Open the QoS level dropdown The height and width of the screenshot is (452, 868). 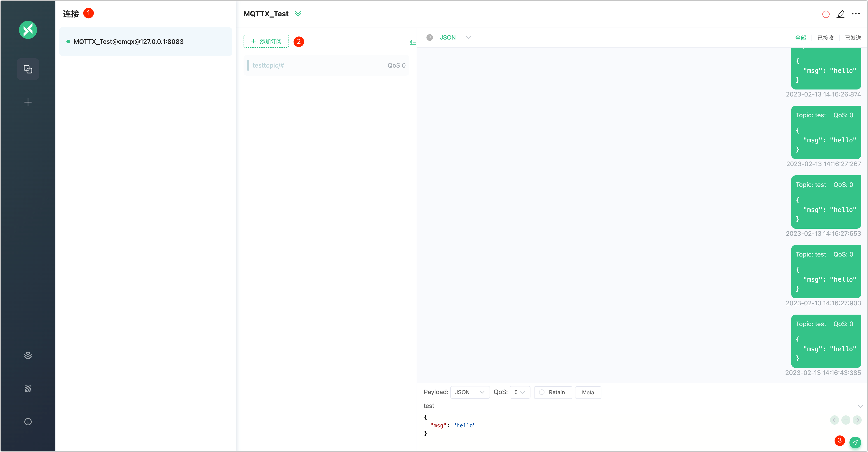(520, 392)
